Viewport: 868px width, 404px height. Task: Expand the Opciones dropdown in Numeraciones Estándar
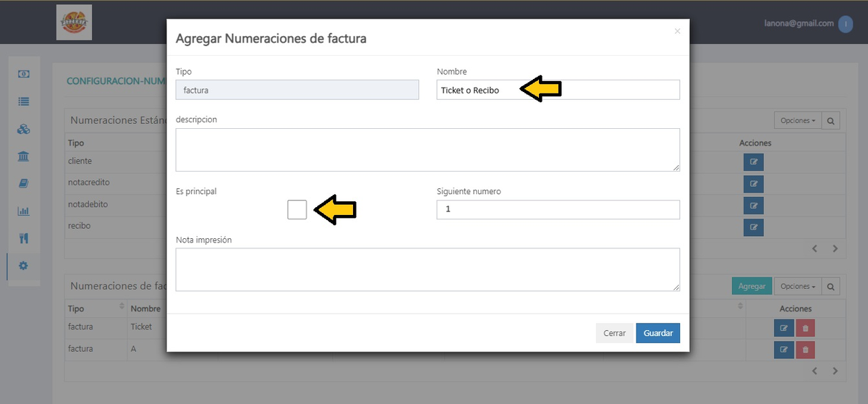coord(798,121)
